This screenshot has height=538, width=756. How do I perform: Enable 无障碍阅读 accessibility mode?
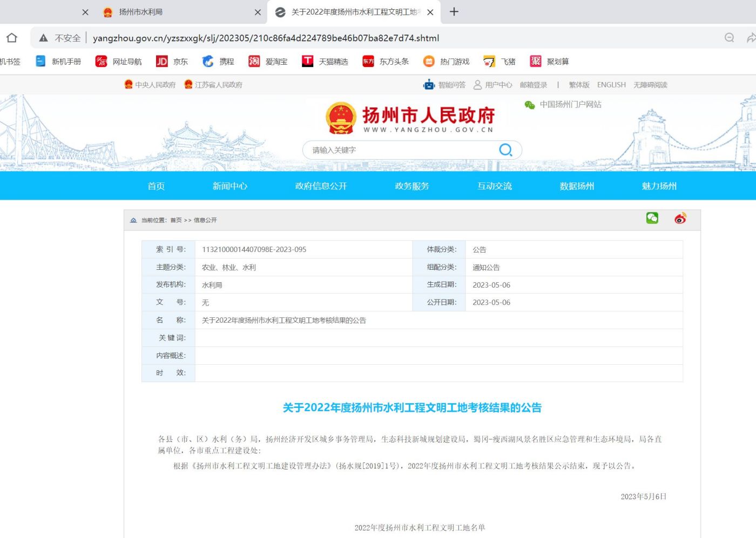click(x=650, y=85)
